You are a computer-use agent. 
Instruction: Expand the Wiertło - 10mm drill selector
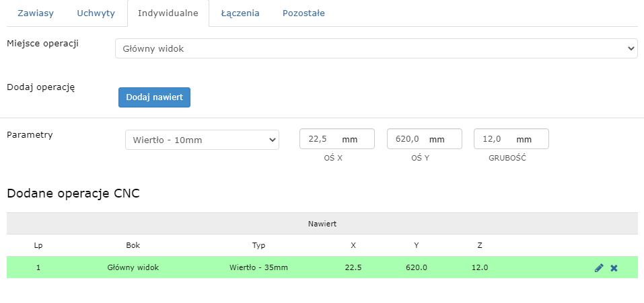(x=202, y=140)
